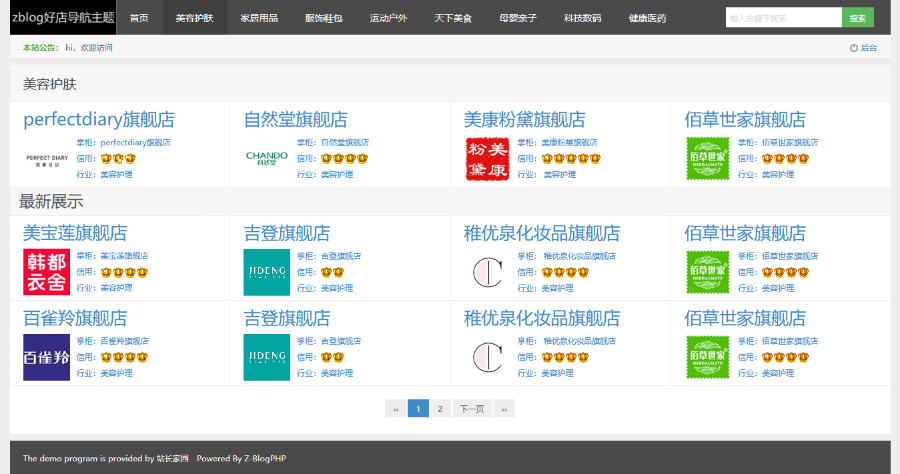This screenshot has height=474, width=900.
Task: Open the perfectdiary旗舰店 title link
Action: click(99, 120)
